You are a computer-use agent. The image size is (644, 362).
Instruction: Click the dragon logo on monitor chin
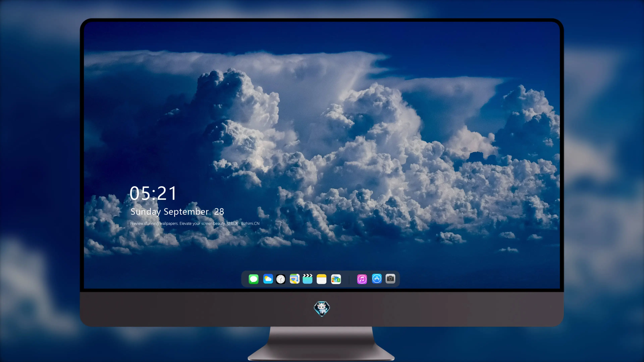pos(322,309)
